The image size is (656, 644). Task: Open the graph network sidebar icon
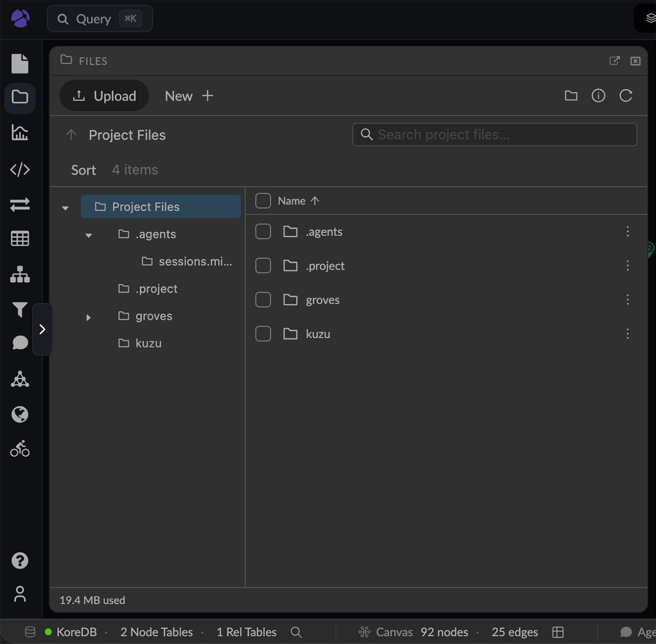(x=20, y=379)
